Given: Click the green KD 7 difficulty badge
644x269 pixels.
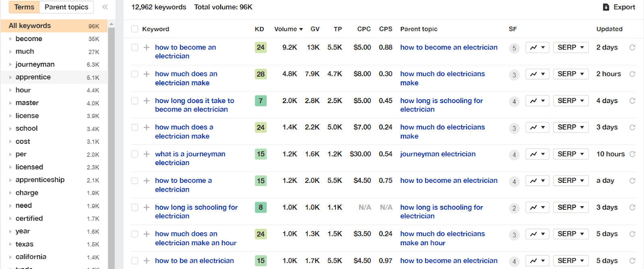Looking at the screenshot, I should pyautogui.click(x=261, y=101).
